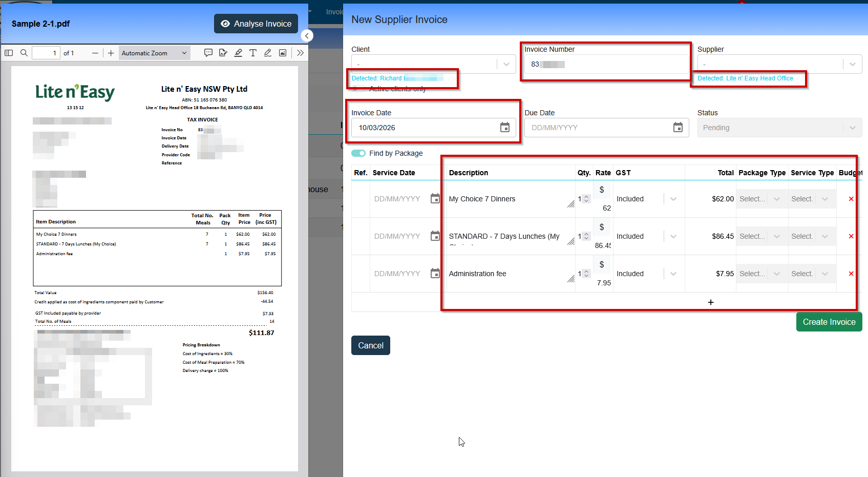868x477 pixels.
Task: Click the $111.87 total in the PDF
Action: click(261, 333)
